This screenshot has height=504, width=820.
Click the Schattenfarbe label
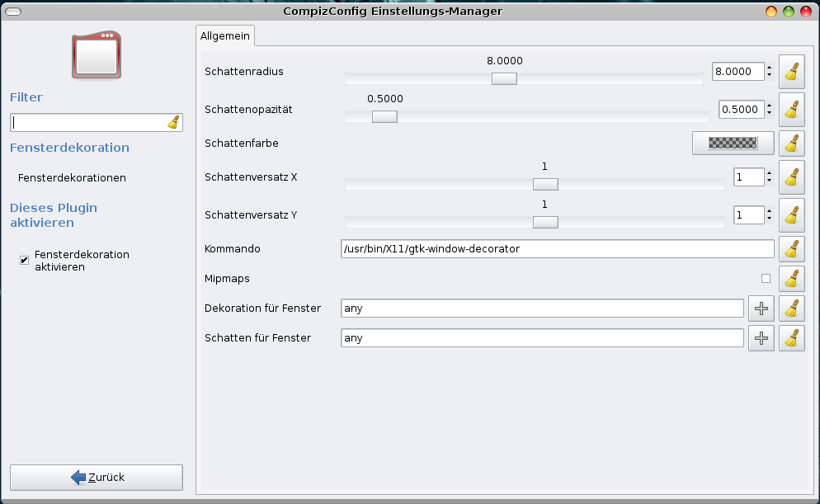[x=242, y=144]
